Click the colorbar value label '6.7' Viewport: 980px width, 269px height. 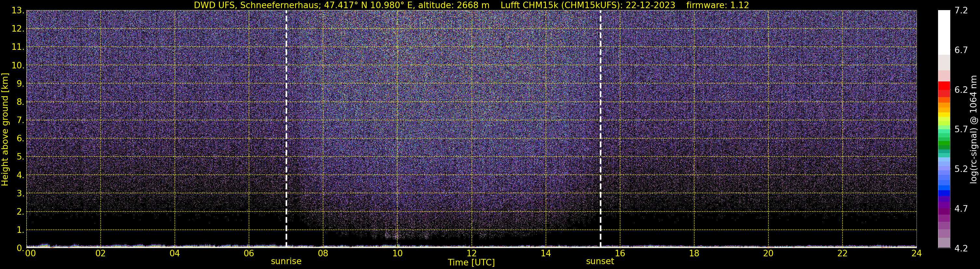click(x=961, y=50)
